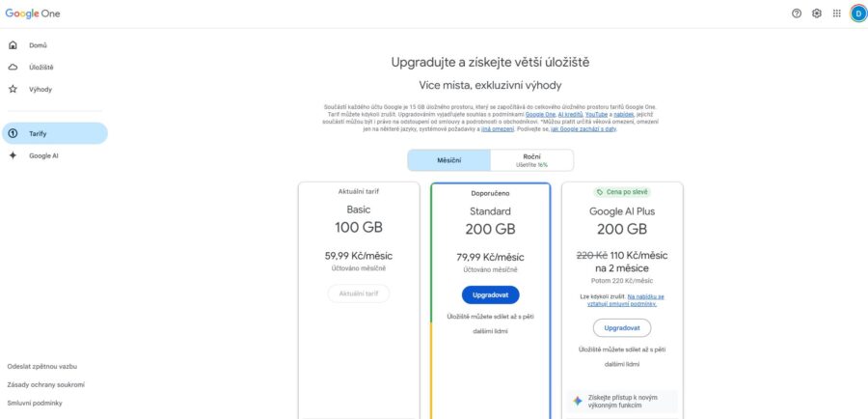This screenshot has width=868, height=419.
Task: Click the Google One logo
Action: tap(33, 14)
